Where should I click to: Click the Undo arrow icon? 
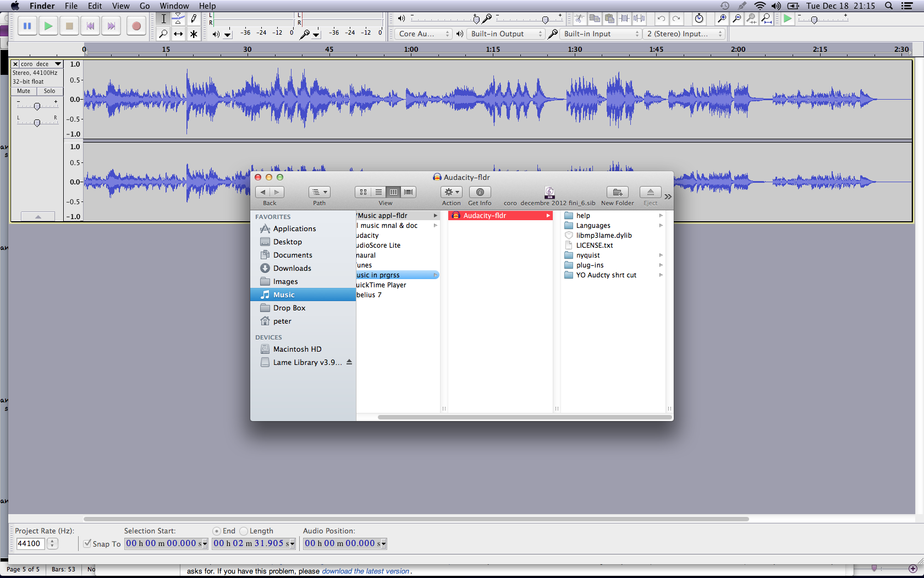(661, 19)
